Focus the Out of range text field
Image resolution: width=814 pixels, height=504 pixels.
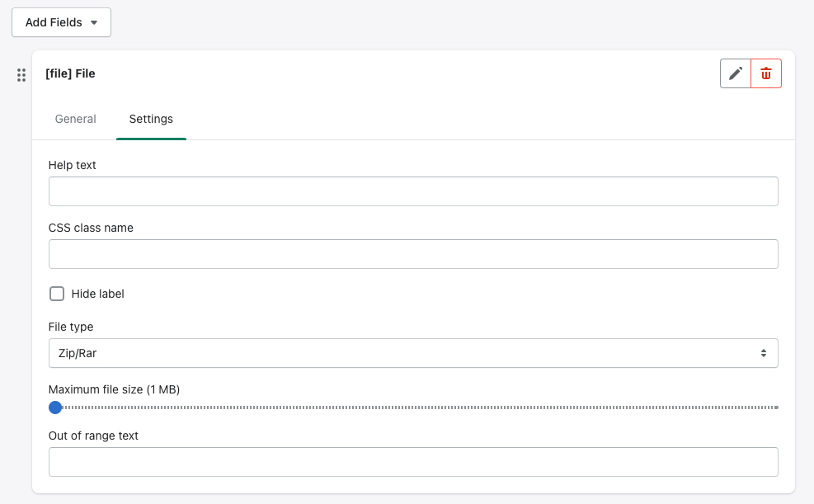[x=413, y=462]
